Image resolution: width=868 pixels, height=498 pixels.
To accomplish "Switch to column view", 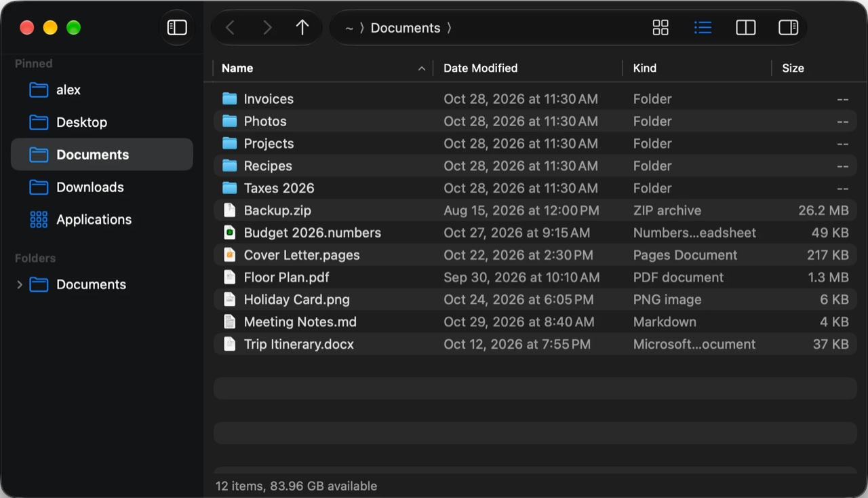I will coord(746,27).
